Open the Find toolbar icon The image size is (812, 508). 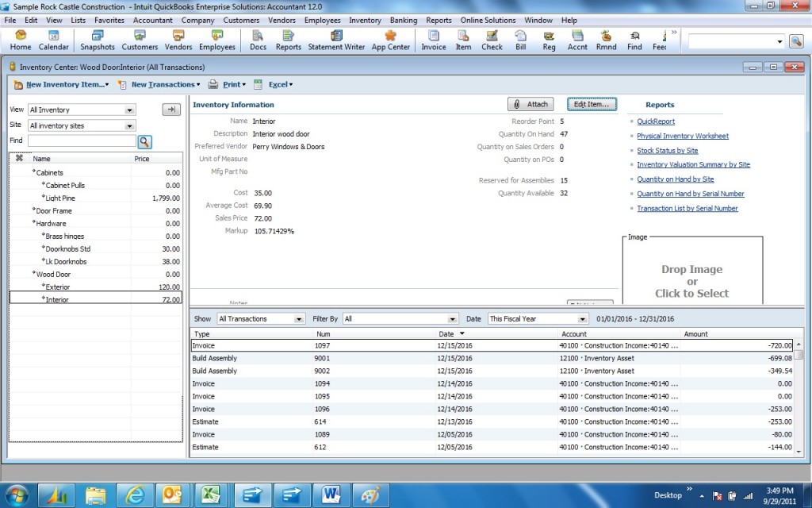(634, 40)
